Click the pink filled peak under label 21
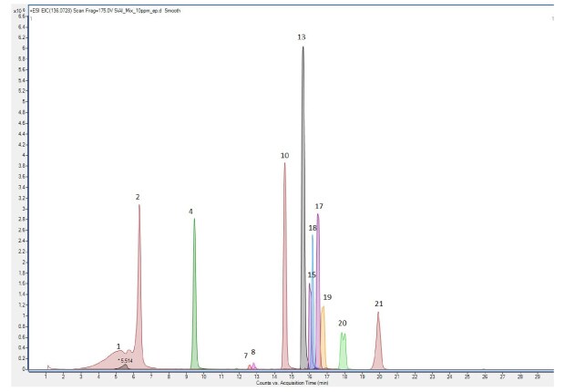This screenshot has height=392, width=565. point(378,343)
